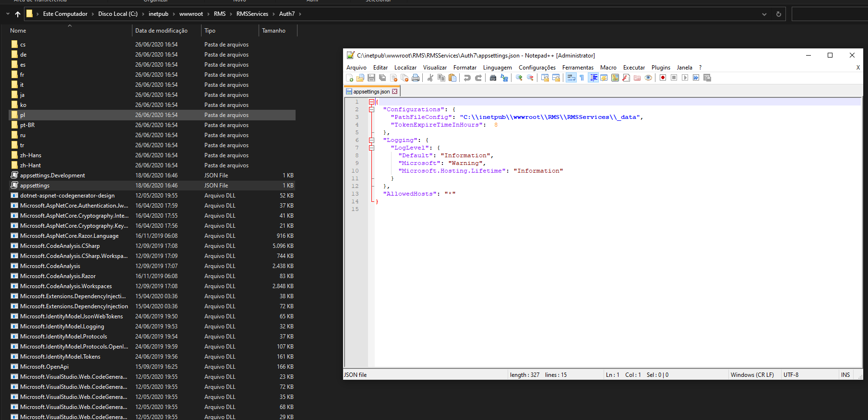Click the Zoom in magnifier icon
Screen dimensions: 868x420
click(519, 78)
